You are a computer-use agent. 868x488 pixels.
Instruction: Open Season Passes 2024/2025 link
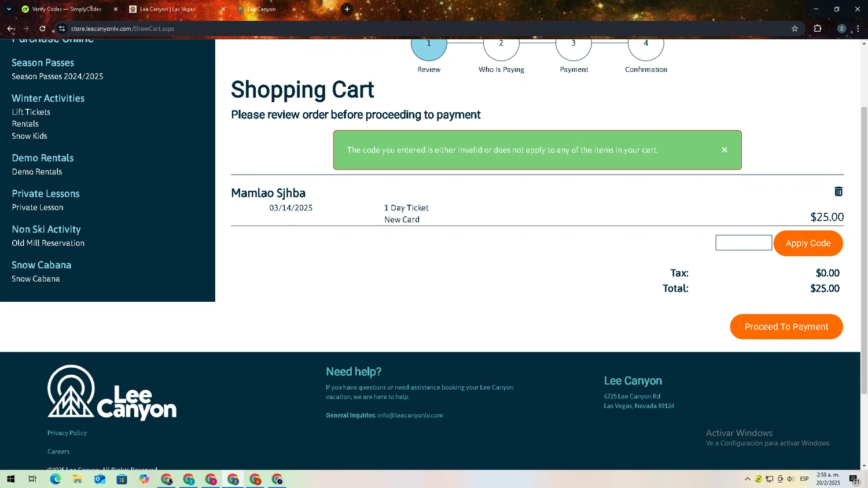tap(57, 76)
